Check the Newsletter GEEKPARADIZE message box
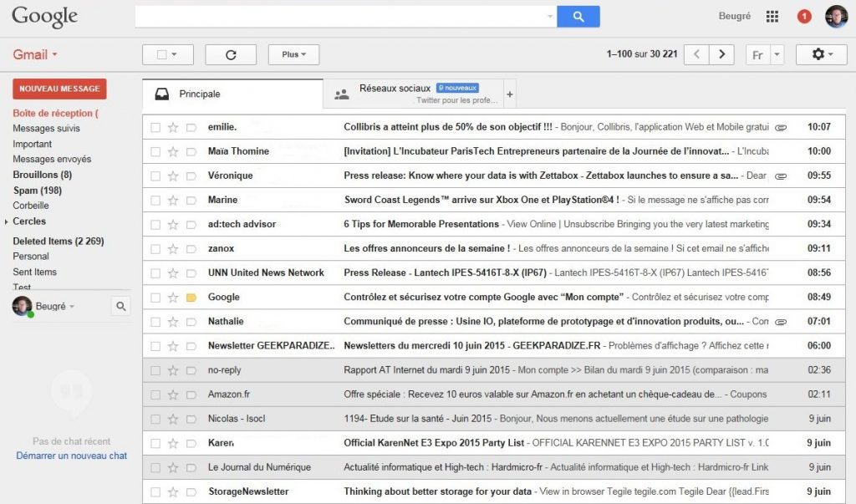 [x=155, y=346]
